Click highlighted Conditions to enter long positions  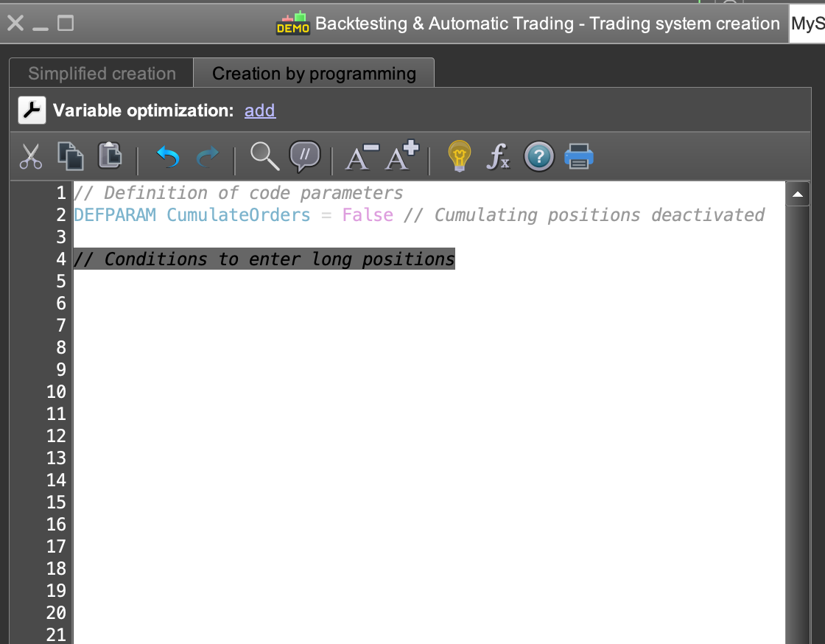click(x=264, y=259)
